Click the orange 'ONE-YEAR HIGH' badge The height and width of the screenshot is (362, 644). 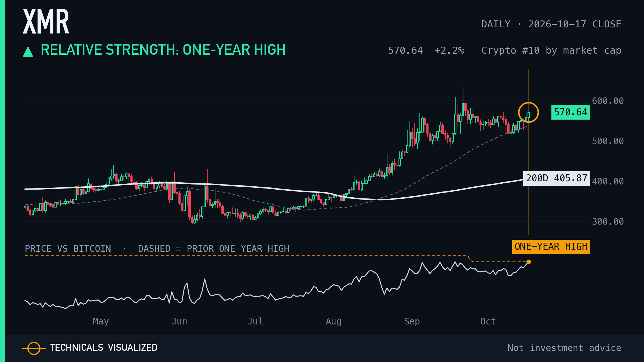point(551,247)
